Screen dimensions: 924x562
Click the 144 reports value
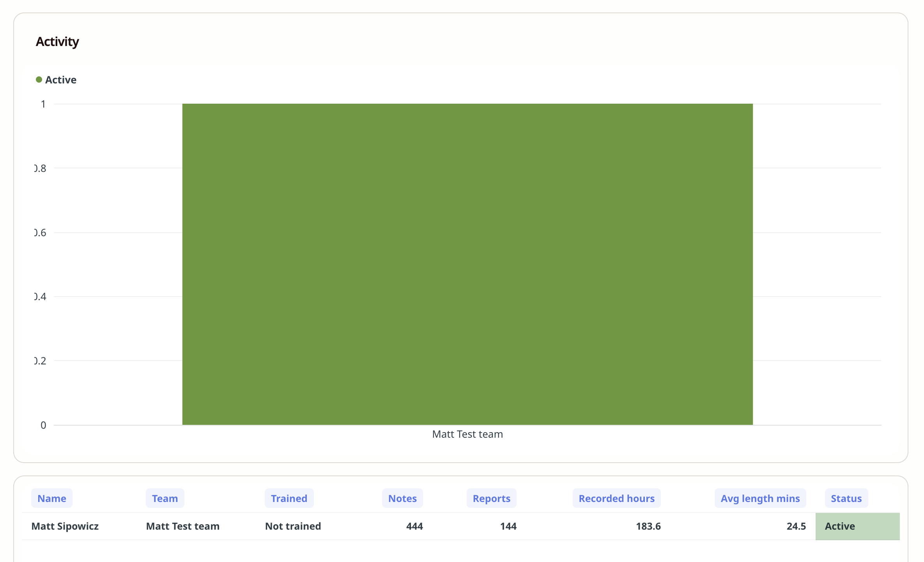tap(508, 526)
